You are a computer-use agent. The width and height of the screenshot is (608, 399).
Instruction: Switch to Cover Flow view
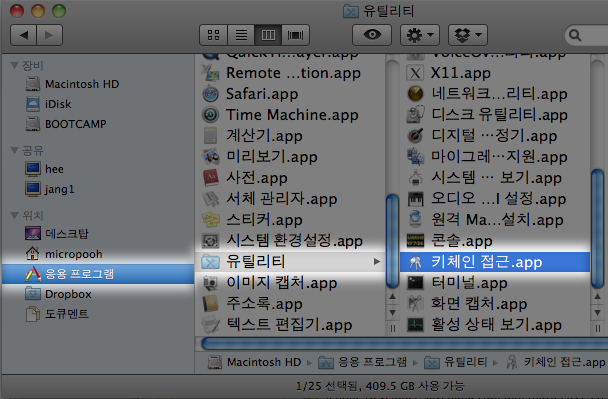click(x=295, y=35)
